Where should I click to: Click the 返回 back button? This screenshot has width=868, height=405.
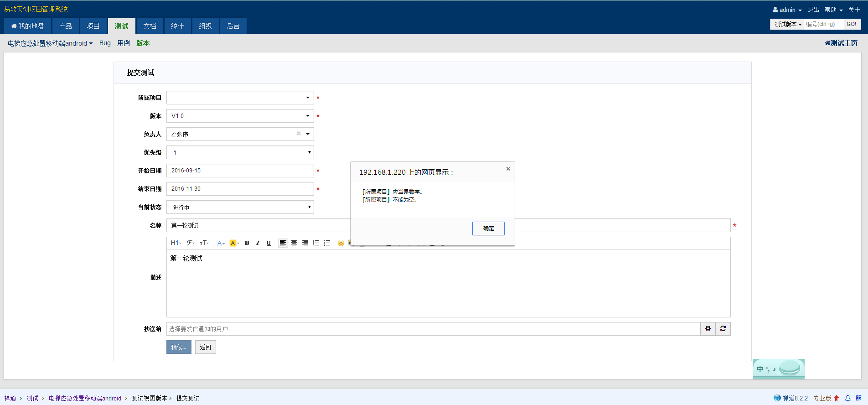point(206,347)
